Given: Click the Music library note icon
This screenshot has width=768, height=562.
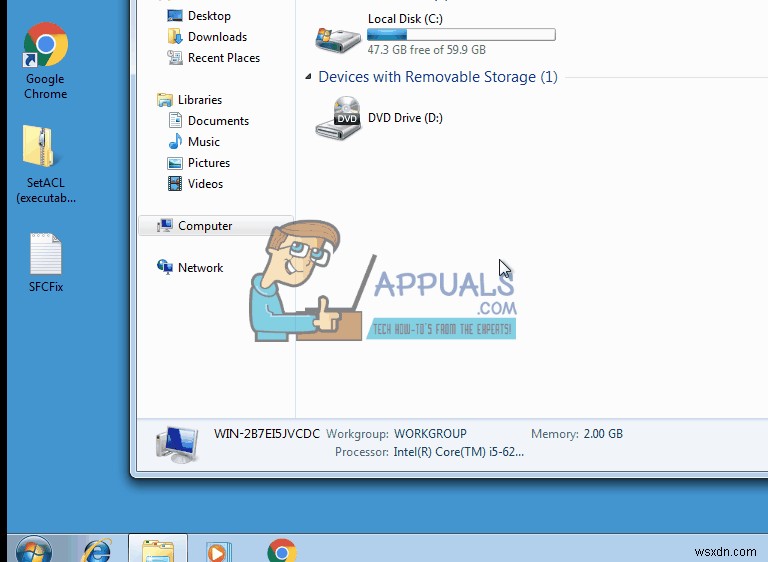Looking at the screenshot, I should point(175,142).
